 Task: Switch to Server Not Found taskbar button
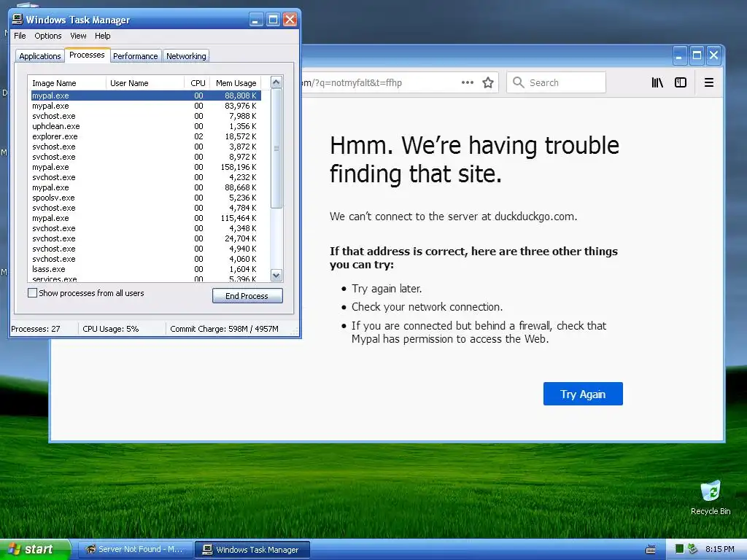[x=135, y=549]
